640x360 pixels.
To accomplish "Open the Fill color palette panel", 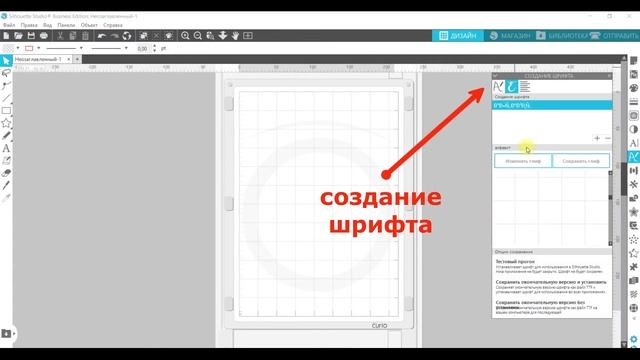I will [633, 88].
